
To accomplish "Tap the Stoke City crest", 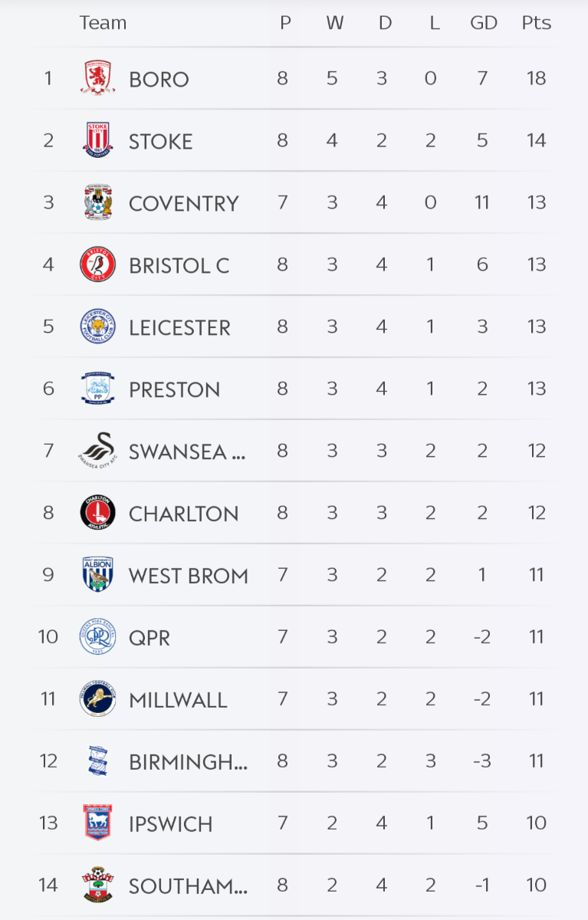I will (x=98, y=140).
